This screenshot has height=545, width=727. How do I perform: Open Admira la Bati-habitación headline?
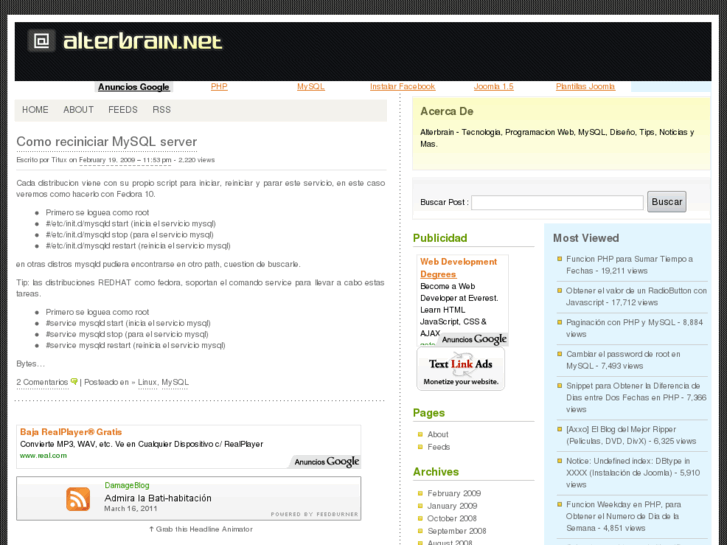[x=158, y=498]
